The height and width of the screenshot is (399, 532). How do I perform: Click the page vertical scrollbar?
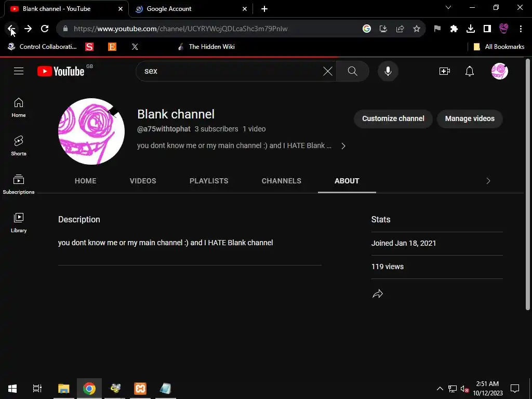point(527,185)
